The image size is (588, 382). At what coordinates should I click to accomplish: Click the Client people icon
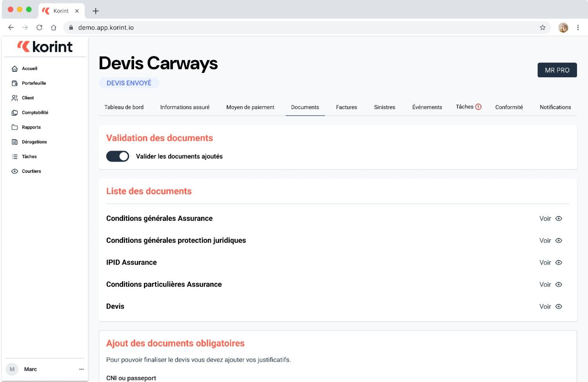15,98
